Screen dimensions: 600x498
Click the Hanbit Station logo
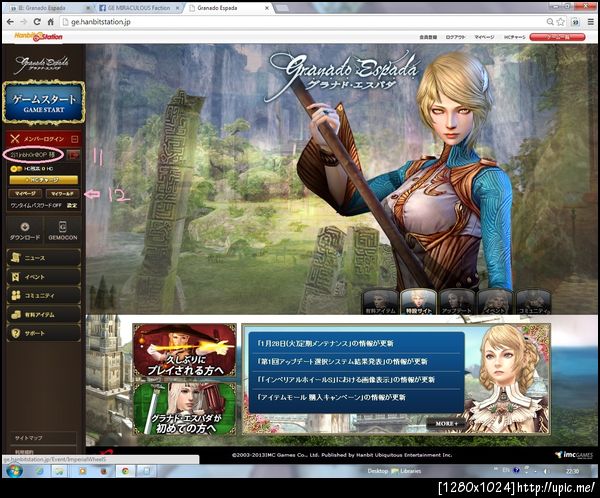pyautogui.click(x=38, y=37)
